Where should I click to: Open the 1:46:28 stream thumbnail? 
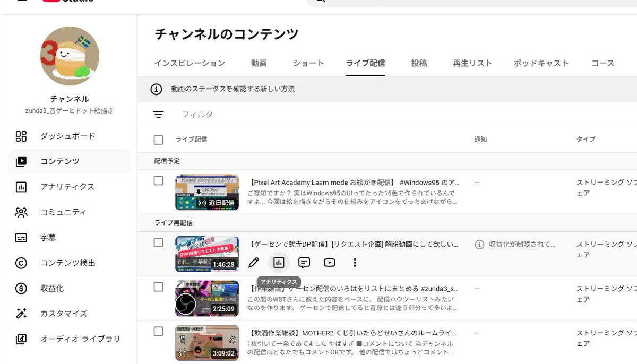pos(207,254)
